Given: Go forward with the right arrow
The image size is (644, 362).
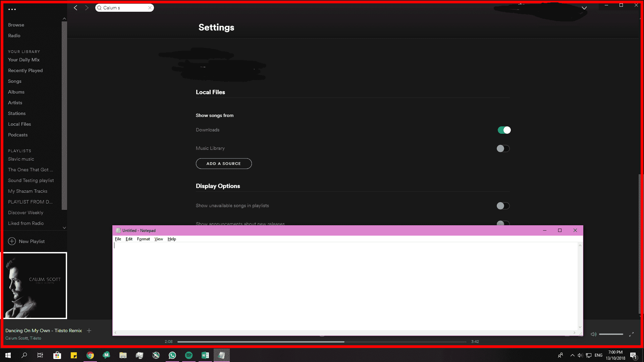Looking at the screenshot, I should click(87, 8).
